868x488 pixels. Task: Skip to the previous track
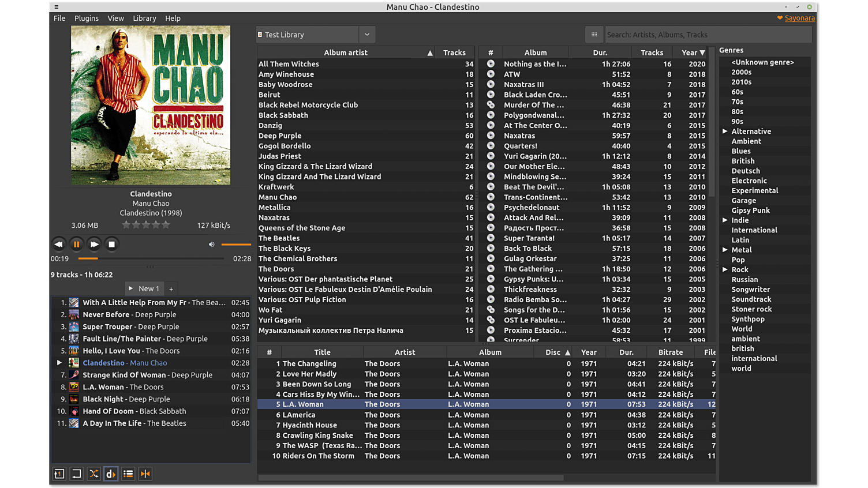(58, 244)
